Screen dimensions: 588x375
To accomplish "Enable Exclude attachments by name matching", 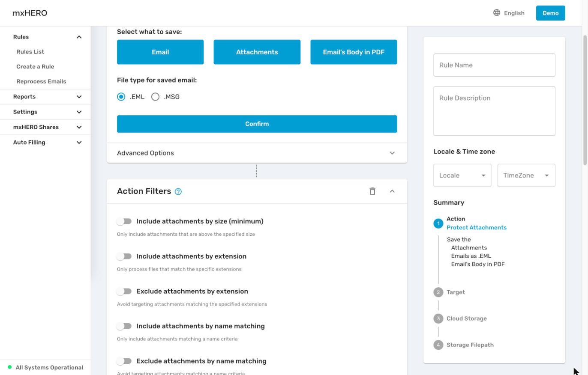I will pyautogui.click(x=124, y=361).
